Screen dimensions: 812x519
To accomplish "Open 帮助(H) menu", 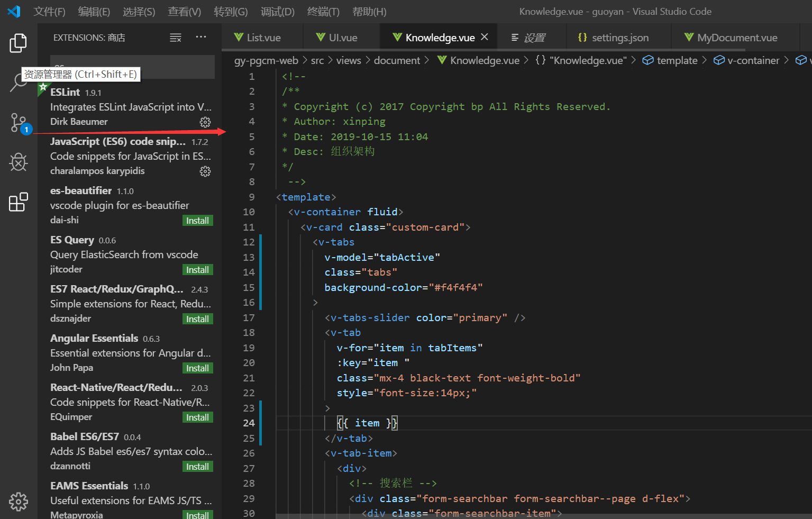I will click(x=369, y=12).
